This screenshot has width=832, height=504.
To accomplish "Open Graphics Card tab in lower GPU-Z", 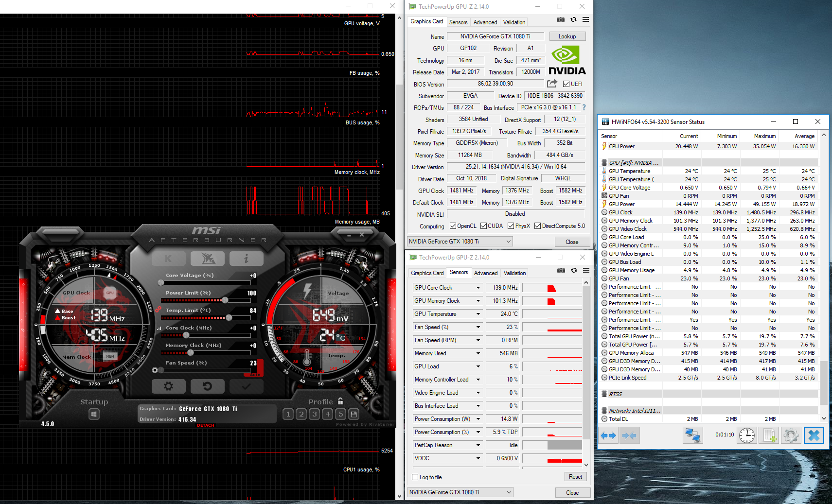I will pyautogui.click(x=427, y=273).
